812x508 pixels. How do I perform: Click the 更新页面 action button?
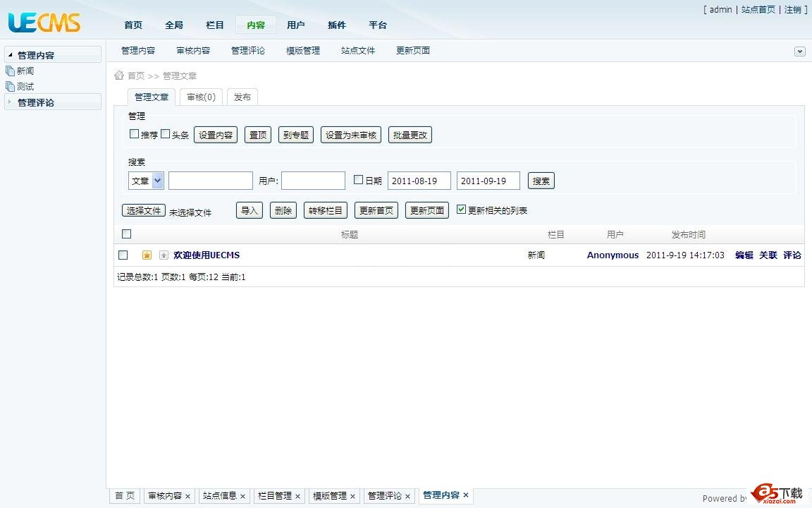click(427, 210)
